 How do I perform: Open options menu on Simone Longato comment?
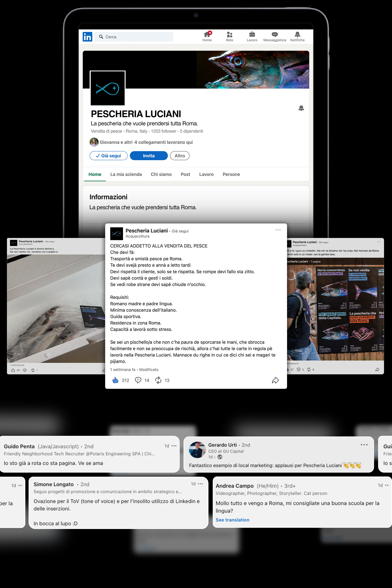(x=200, y=484)
